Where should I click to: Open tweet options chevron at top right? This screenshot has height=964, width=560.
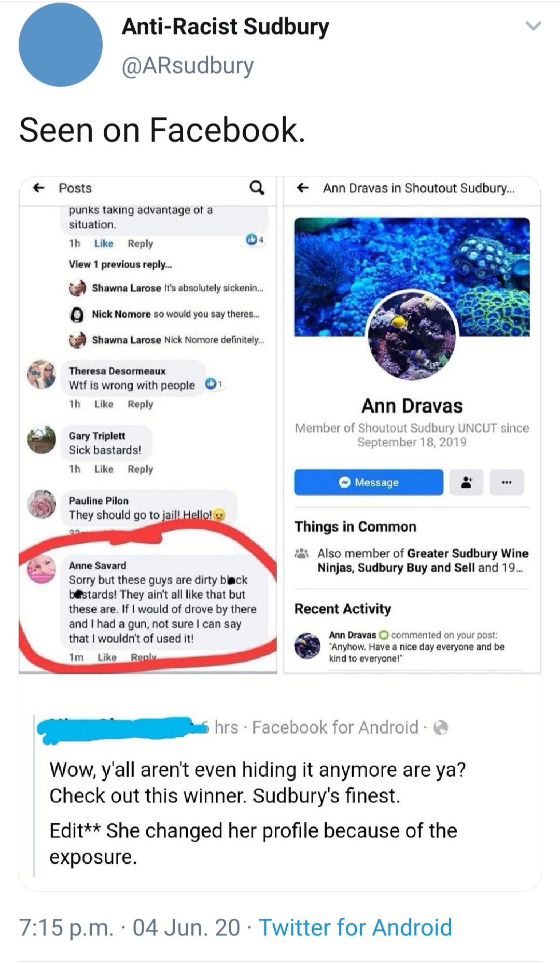click(x=533, y=26)
